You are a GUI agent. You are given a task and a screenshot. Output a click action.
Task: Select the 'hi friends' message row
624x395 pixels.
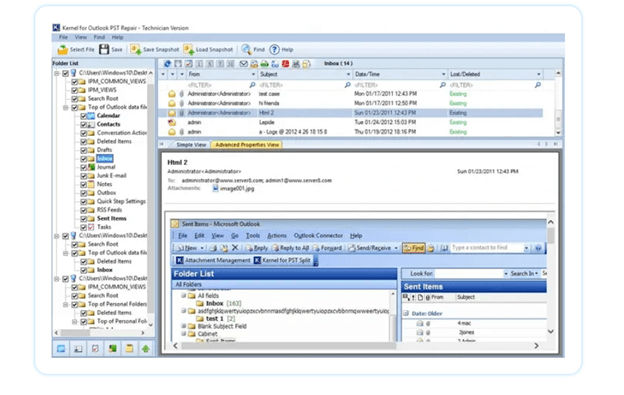click(x=350, y=103)
